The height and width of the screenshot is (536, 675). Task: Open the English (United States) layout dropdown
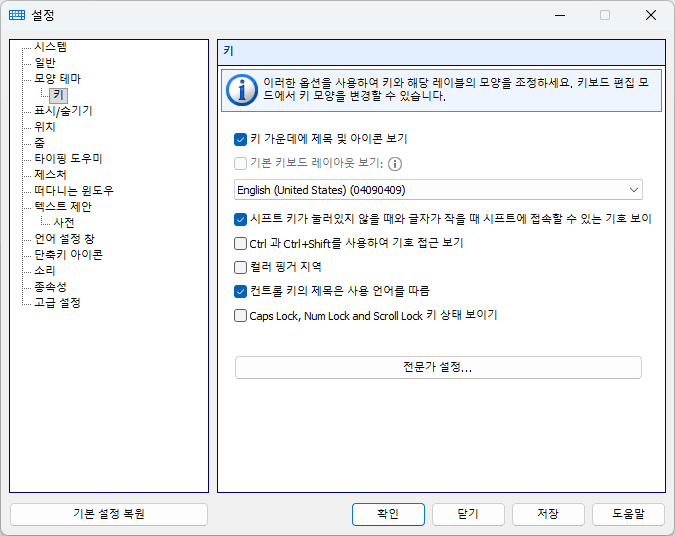pos(438,190)
